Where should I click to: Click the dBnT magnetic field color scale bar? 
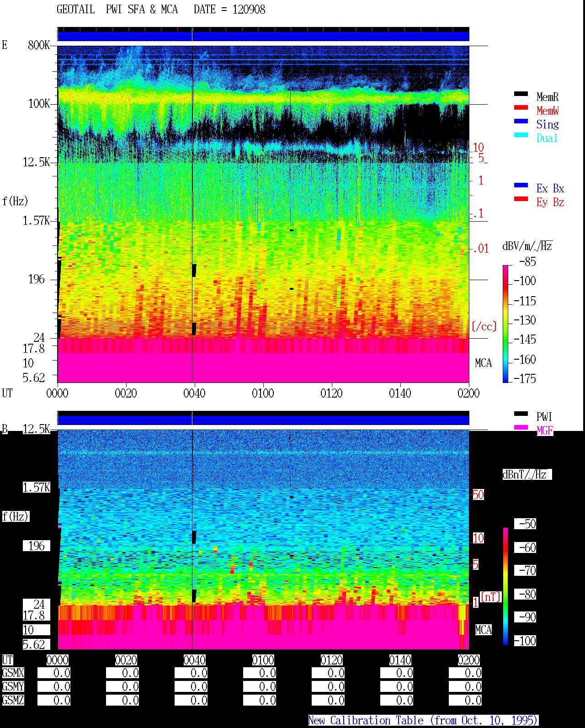click(505, 586)
